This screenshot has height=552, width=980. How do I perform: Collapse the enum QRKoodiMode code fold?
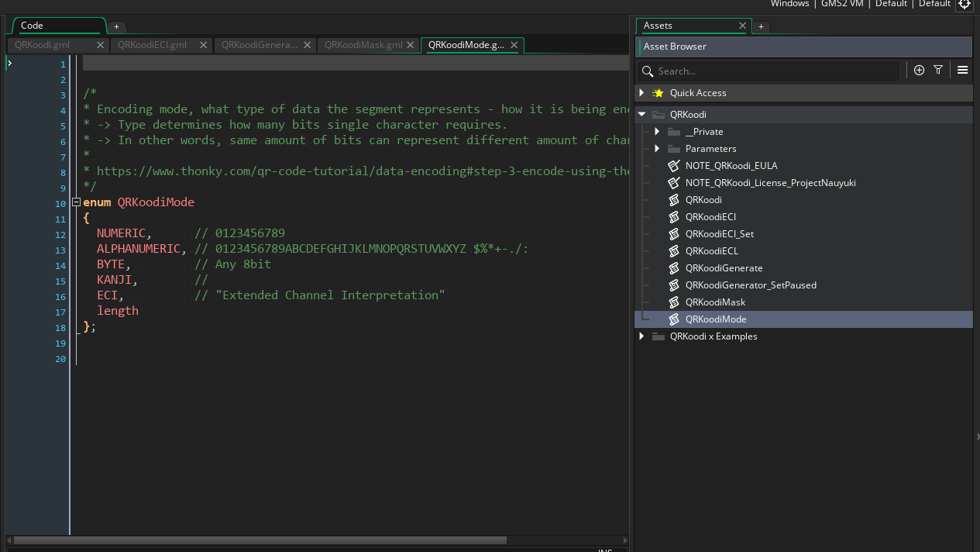tap(76, 202)
